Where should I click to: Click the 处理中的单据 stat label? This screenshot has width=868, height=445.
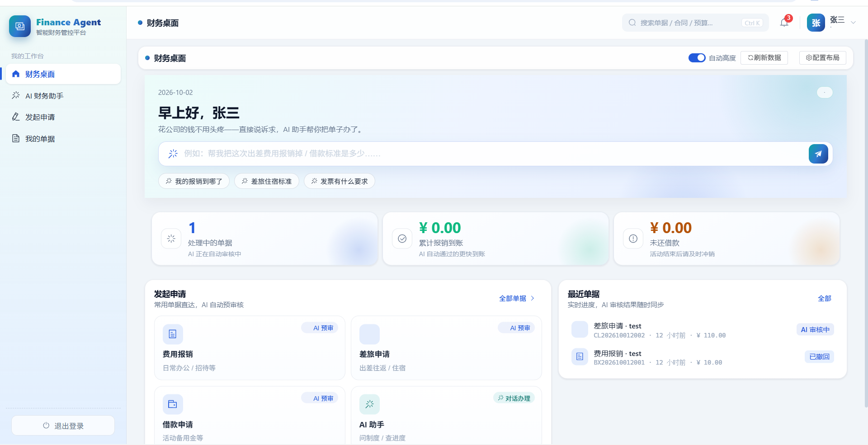coord(210,243)
